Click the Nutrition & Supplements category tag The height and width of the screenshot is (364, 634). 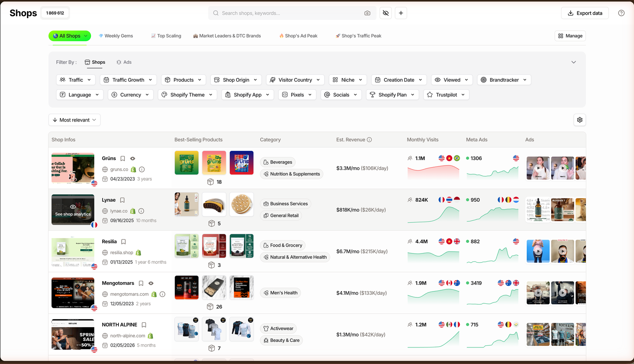(x=292, y=174)
